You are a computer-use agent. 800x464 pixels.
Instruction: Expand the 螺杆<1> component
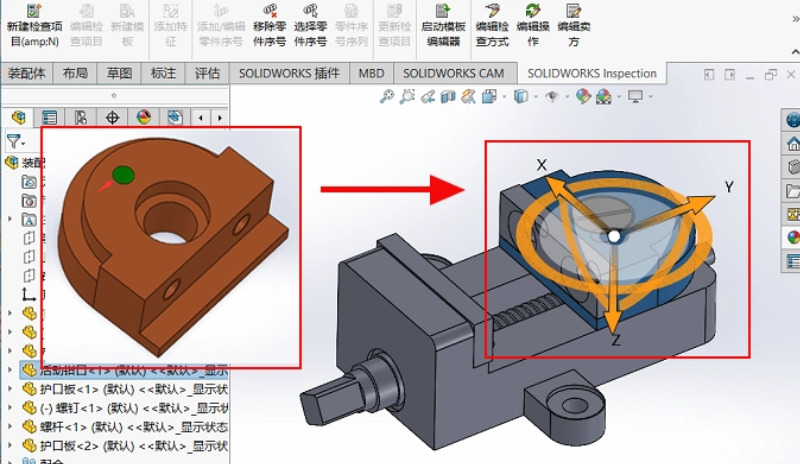coord(10,426)
